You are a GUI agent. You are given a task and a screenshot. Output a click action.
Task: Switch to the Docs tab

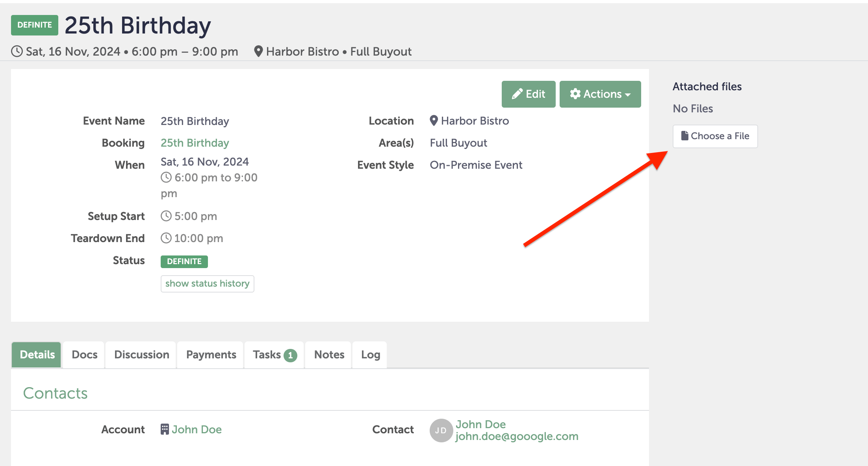click(x=84, y=354)
